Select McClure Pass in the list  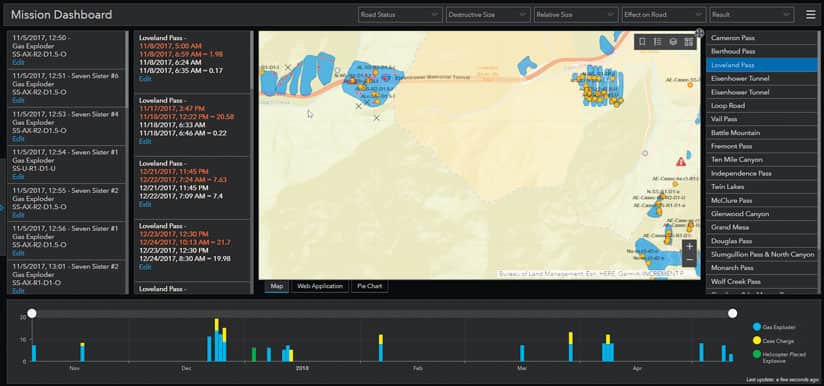tap(761, 201)
